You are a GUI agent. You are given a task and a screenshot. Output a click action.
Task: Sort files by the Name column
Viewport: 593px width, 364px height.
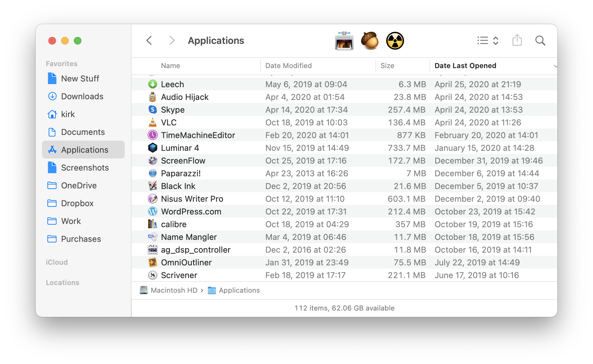click(x=170, y=66)
